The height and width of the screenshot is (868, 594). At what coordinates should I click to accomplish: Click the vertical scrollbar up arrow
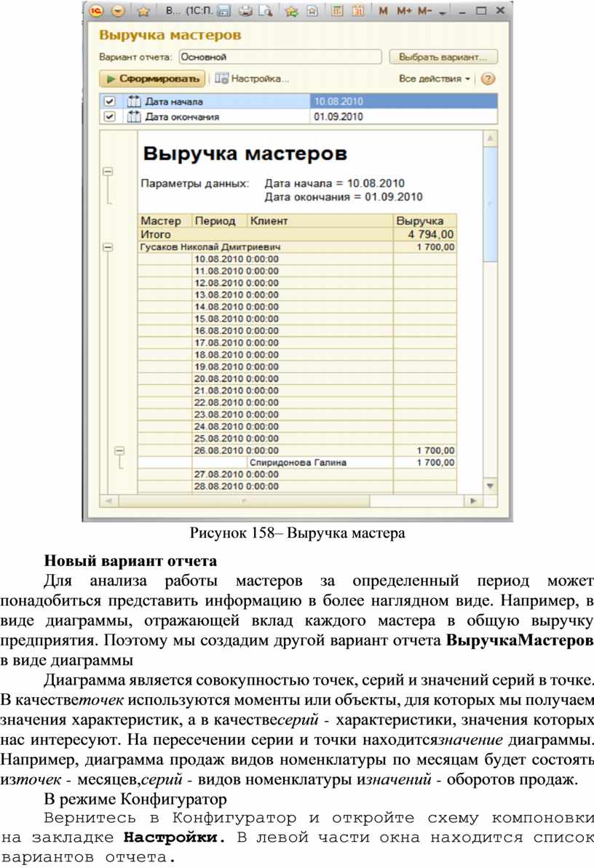coord(491,138)
